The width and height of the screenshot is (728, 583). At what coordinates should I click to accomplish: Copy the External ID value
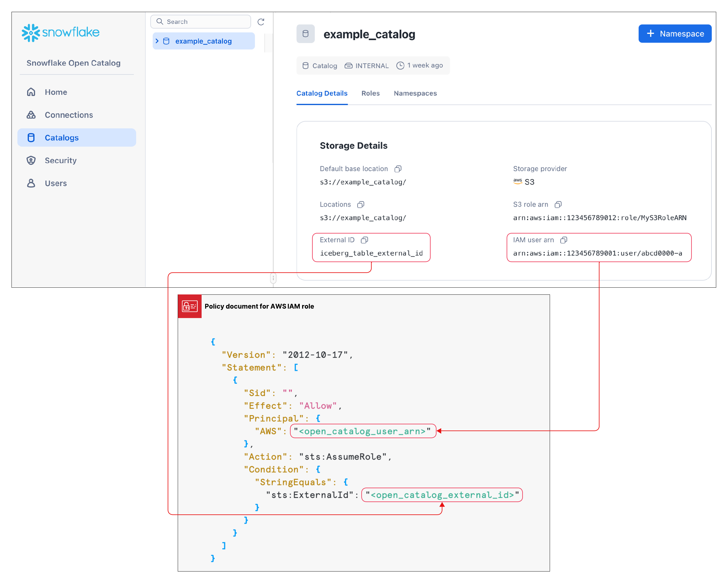click(364, 240)
